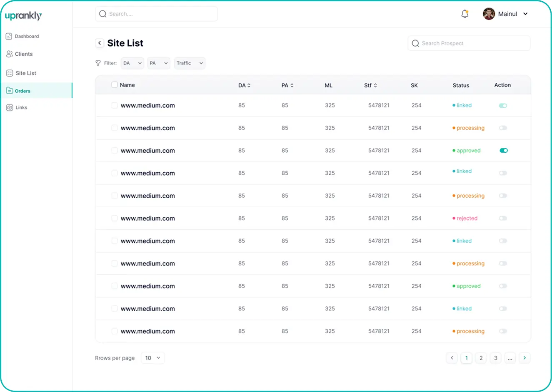Click the Mainul profile avatar
552x392 pixels.
pos(489,14)
